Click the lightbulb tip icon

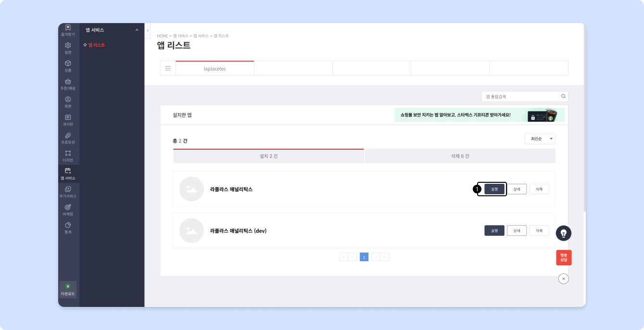pos(563,233)
